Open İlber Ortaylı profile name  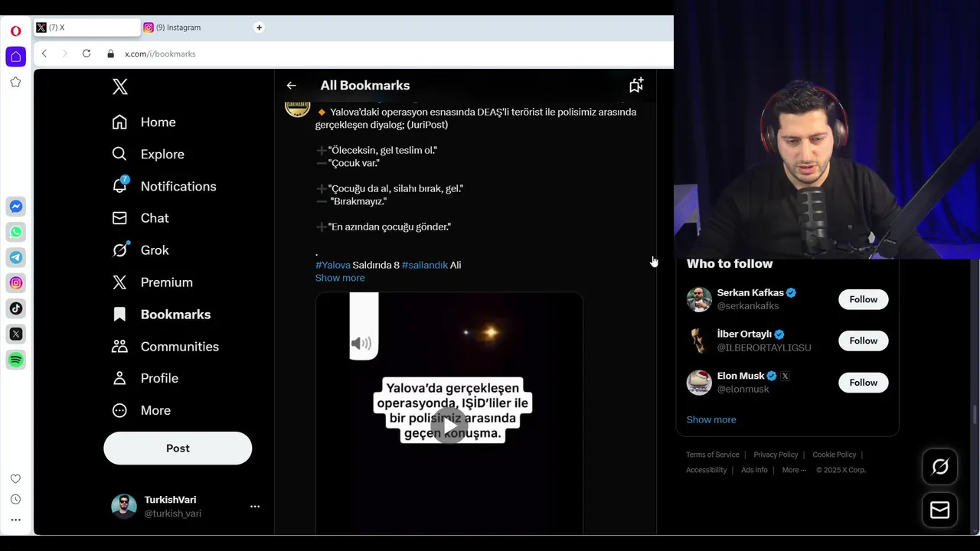[744, 334]
